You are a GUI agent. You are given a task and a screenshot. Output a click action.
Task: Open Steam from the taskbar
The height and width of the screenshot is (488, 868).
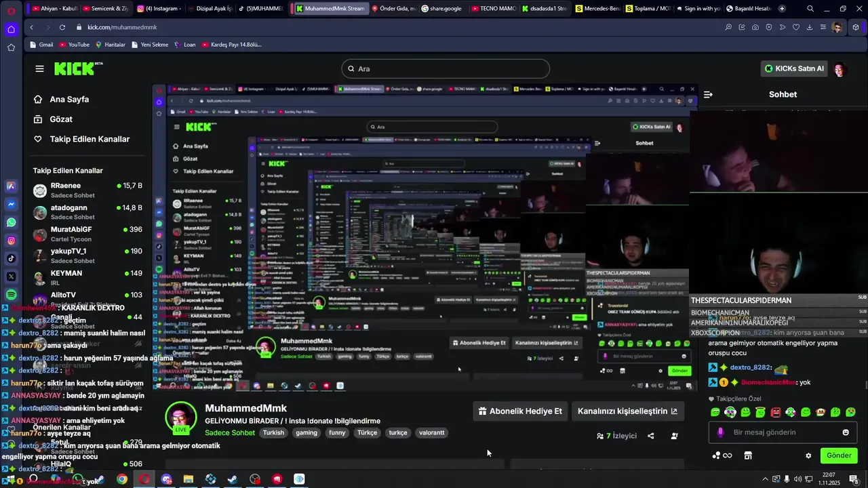(233, 479)
